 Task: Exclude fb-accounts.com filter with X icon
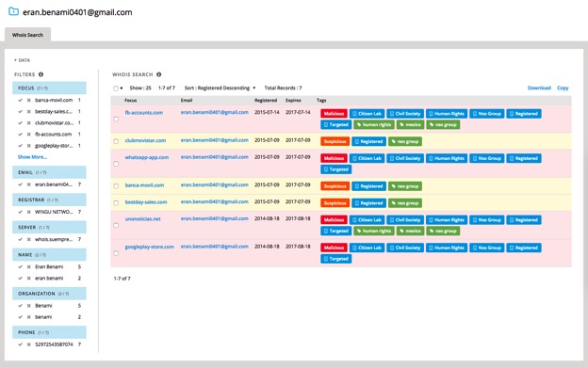(x=28, y=134)
